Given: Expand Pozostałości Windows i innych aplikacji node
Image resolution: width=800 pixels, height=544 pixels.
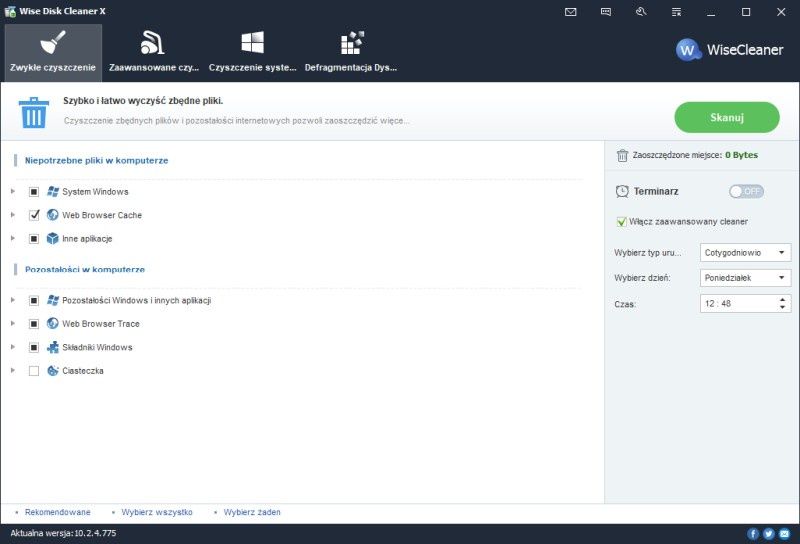Looking at the screenshot, I should [x=13, y=300].
